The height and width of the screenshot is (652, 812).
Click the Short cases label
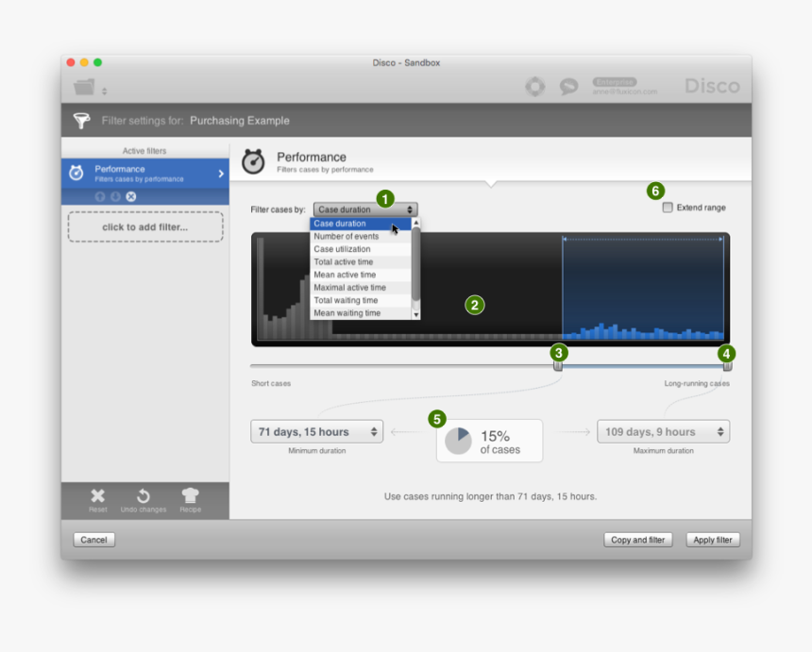pyautogui.click(x=271, y=383)
